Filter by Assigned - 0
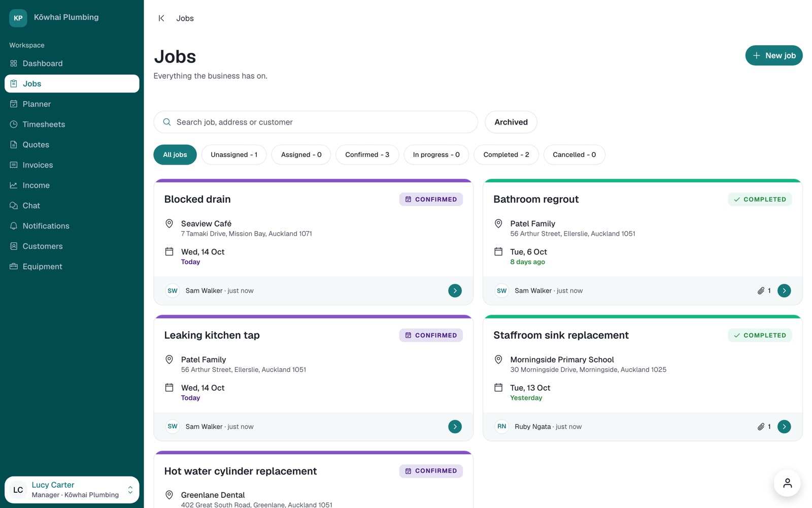812x508 pixels. 301,155
